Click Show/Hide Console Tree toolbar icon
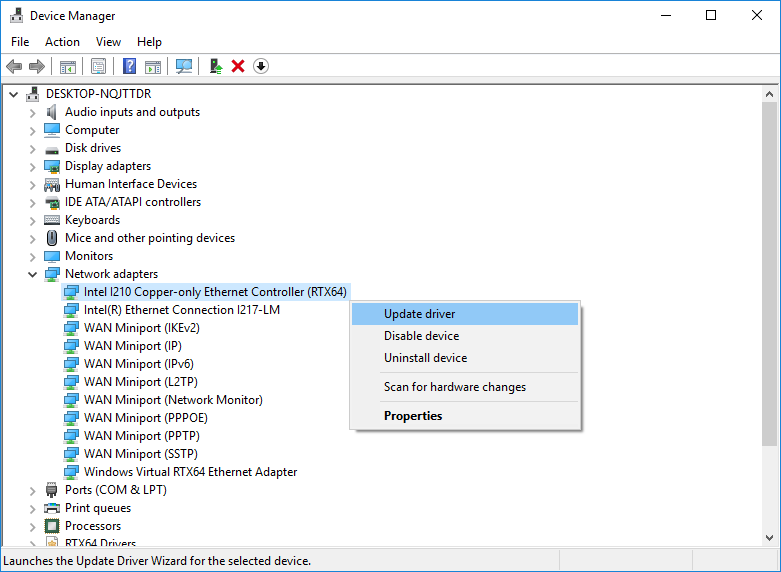The height and width of the screenshot is (572, 781). point(68,66)
